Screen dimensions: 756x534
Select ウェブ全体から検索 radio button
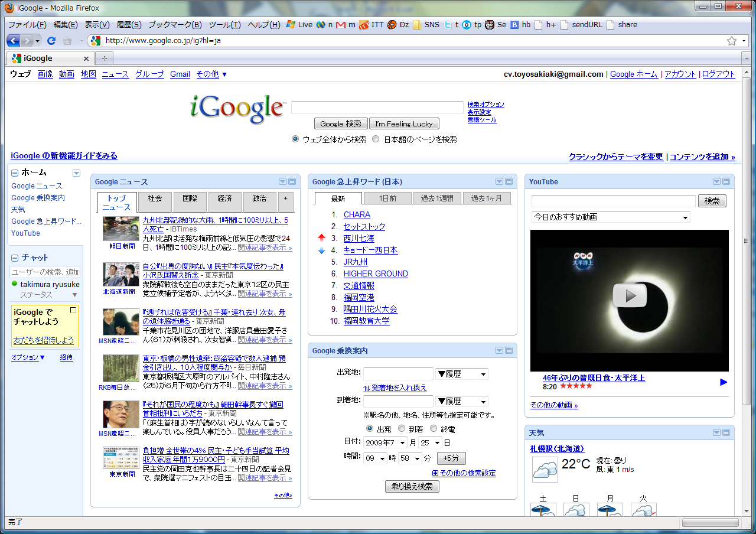click(295, 139)
